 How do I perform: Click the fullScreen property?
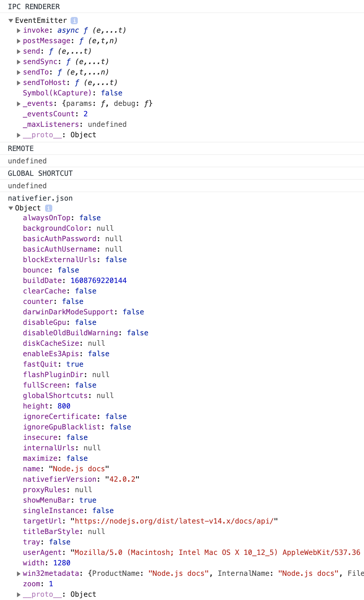(44, 385)
